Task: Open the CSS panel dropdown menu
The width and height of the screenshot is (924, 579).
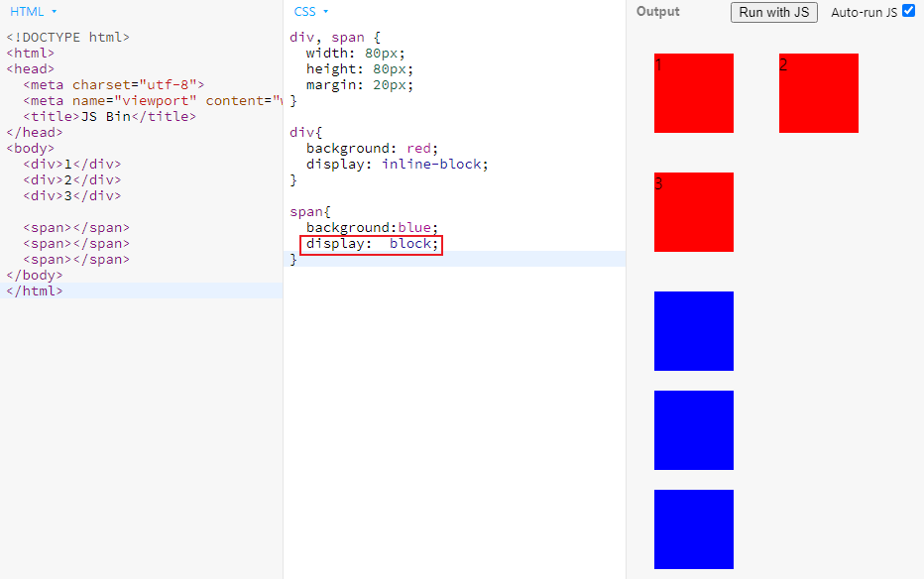Action: pos(324,11)
